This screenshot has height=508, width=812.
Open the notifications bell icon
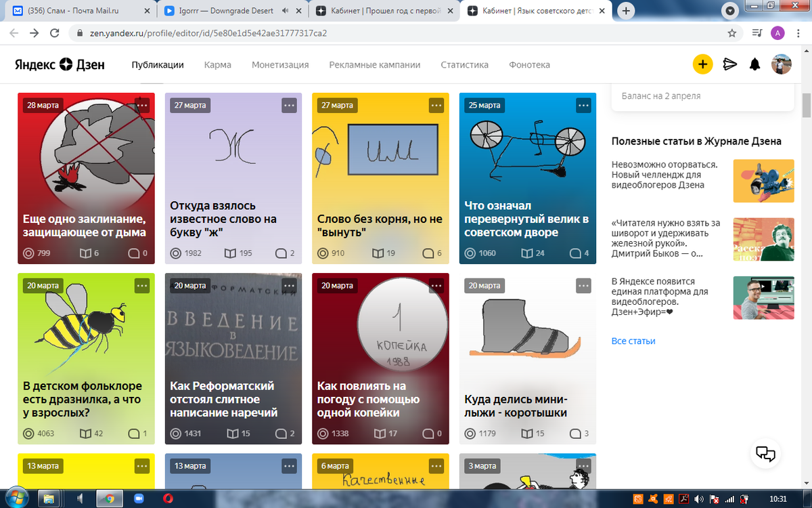point(755,64)
